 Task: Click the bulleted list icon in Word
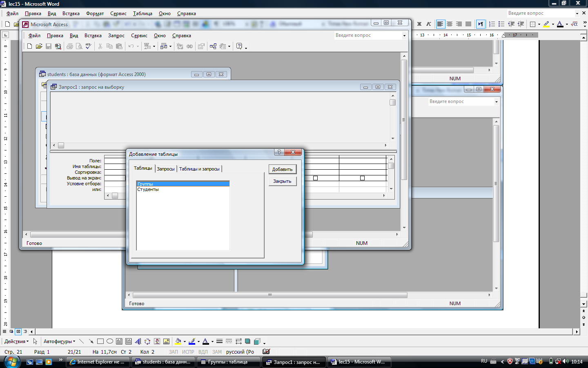[x=501, y=24]
